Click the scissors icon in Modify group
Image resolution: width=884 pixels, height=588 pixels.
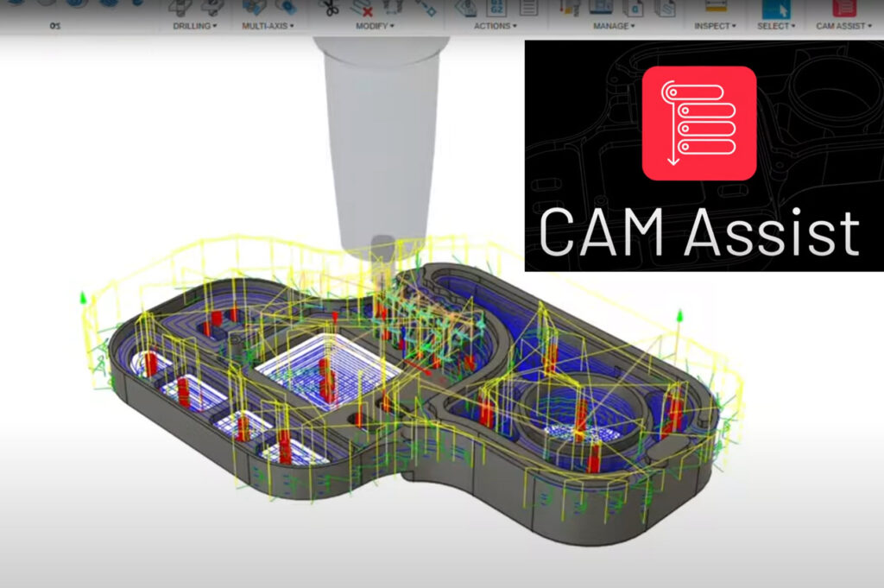pos(328,8)
